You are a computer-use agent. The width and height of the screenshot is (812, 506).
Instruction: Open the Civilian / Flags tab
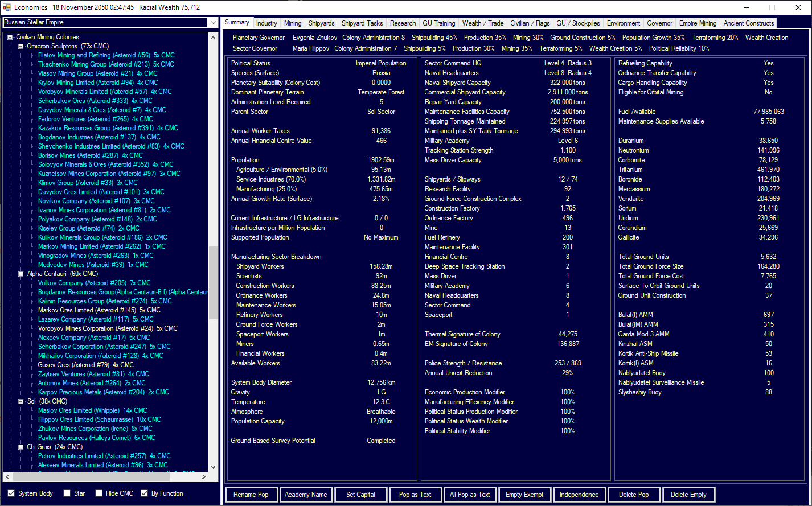(x=530, y=23)
